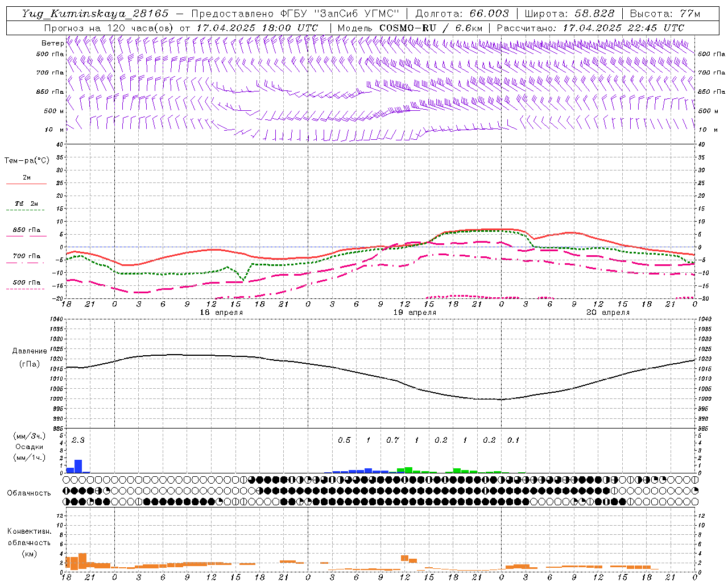Click the 18 апреля date label
The height and width of the screenshot is (582, 728).
(221, 313)
